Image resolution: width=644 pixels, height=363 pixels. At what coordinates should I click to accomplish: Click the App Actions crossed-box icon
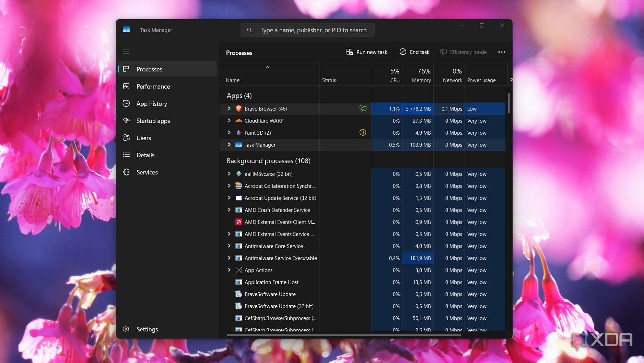(x=239, y=270)
